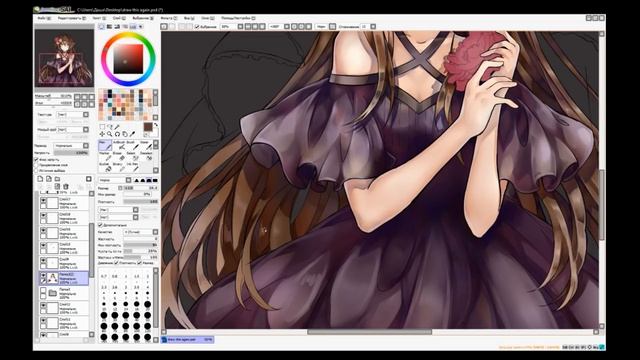Select the Rotate canvas tool

[118, 134]
